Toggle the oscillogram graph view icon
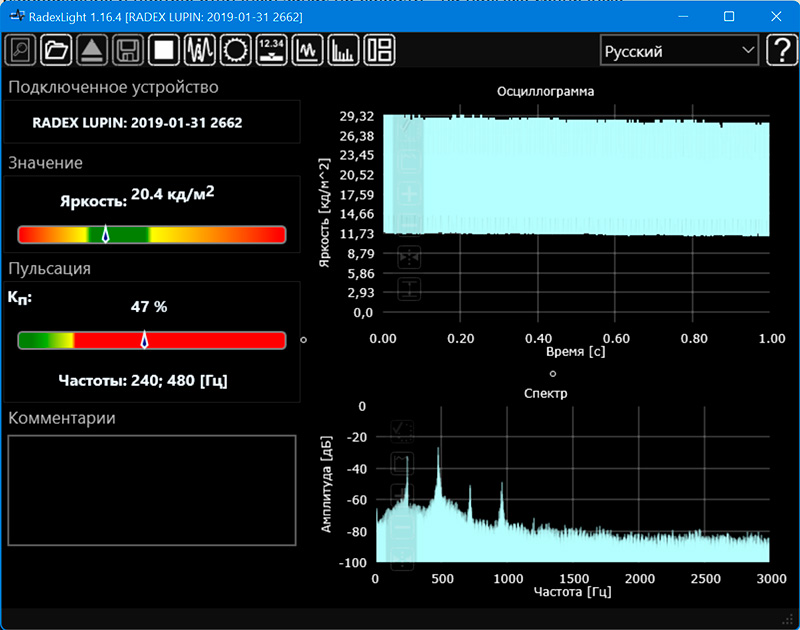 tap(307, 49)
